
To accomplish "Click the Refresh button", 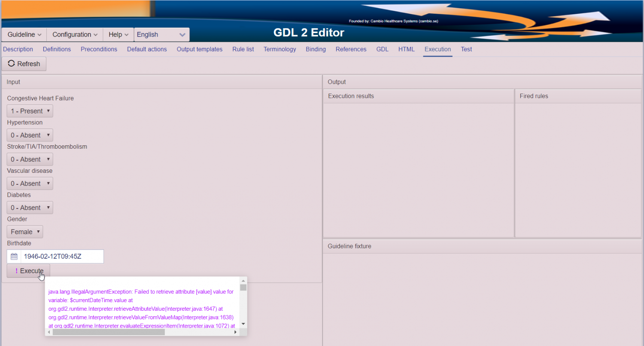I will click(24, 64).
